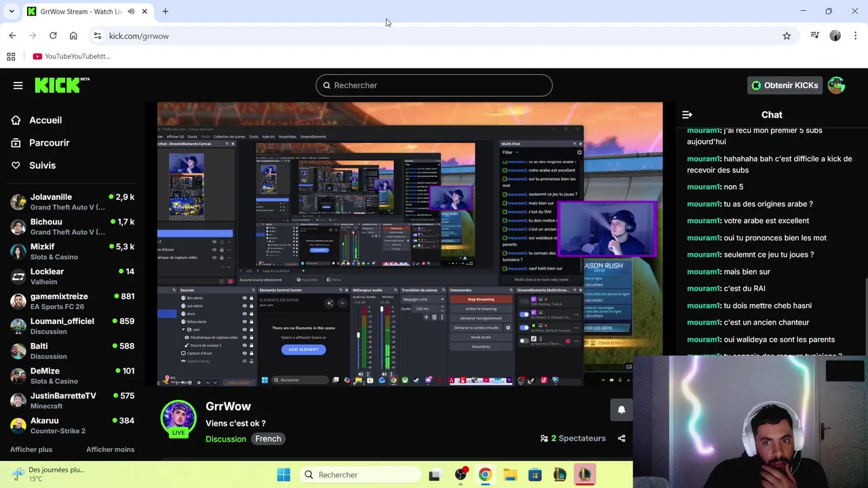Click the notification bell under the stream
The width and height of the screenshot is (868, 488).
click(621, 410)
